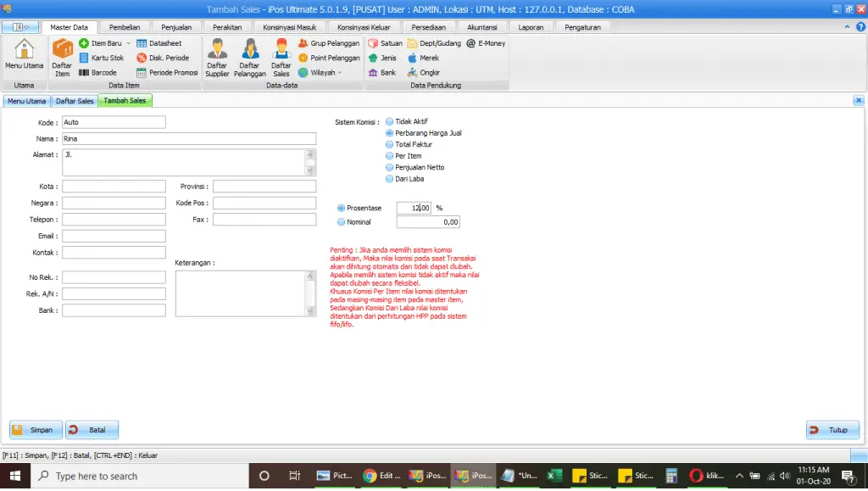Click the application menu button
The width and height of the screenshot is (868, 491).
tap(20, 26)
